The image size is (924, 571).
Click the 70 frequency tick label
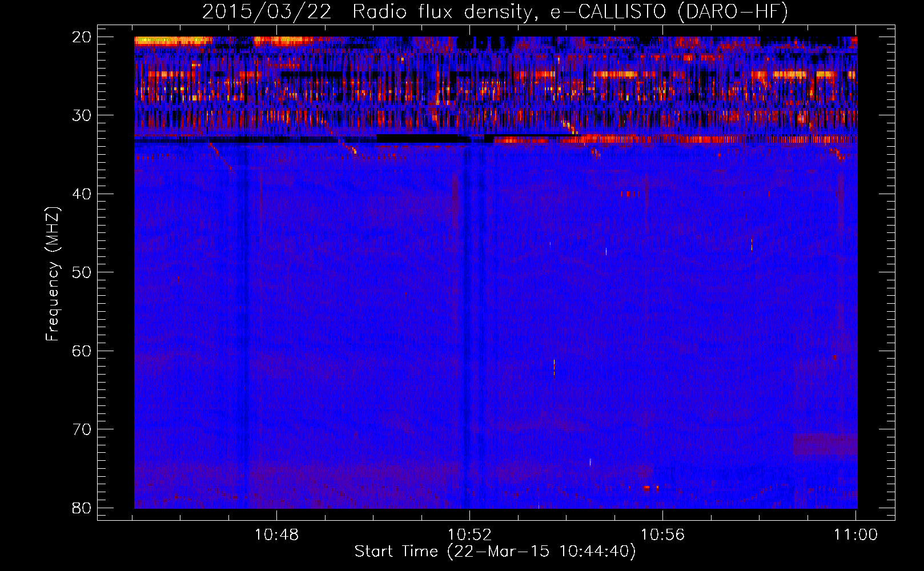(82, 429)
